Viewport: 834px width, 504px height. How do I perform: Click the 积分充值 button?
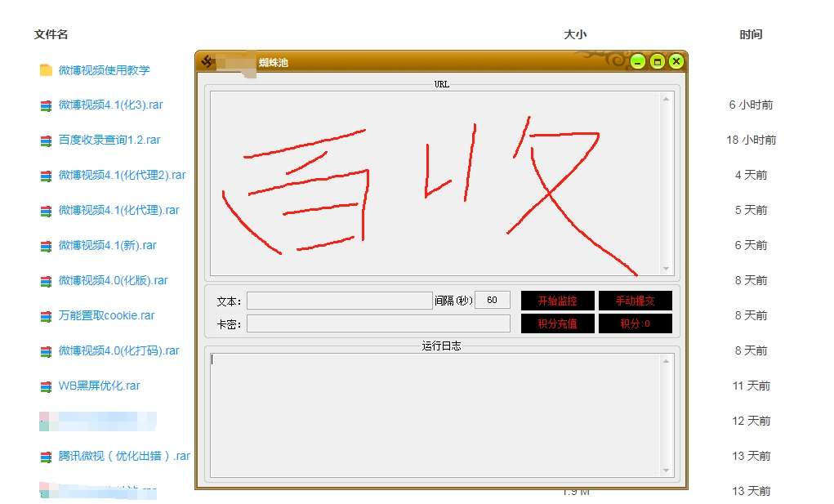[557, 323]
